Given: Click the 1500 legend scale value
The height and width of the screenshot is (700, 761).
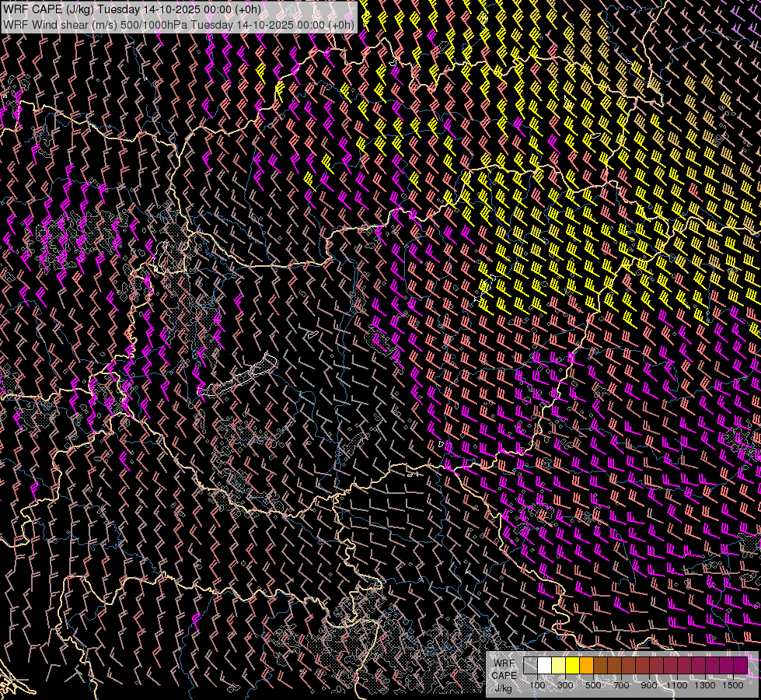Looking at the screenshot, I should 733,685.
